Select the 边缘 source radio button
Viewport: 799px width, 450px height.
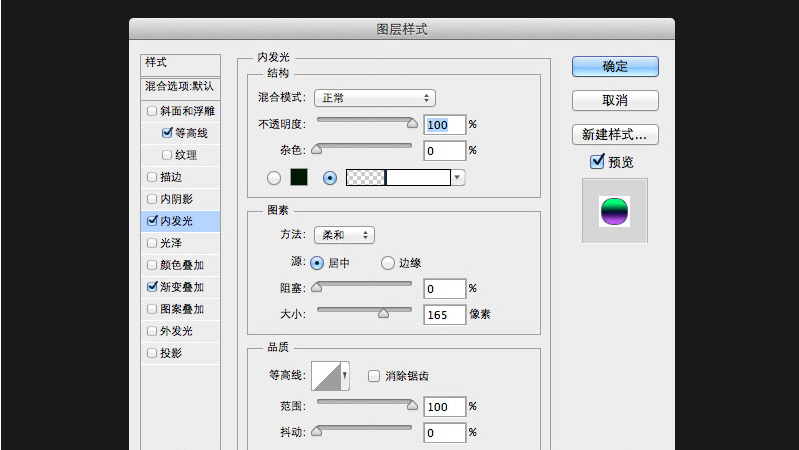pyautogui.click(x=387, y=263)
